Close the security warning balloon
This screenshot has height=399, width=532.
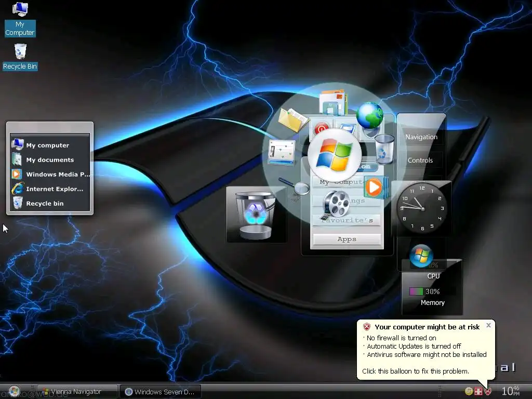(x=488, y=325)
